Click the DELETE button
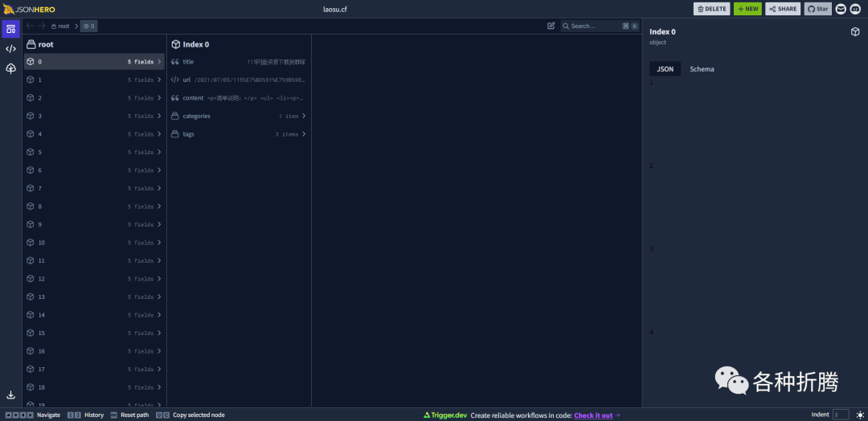 coord(711,9)
